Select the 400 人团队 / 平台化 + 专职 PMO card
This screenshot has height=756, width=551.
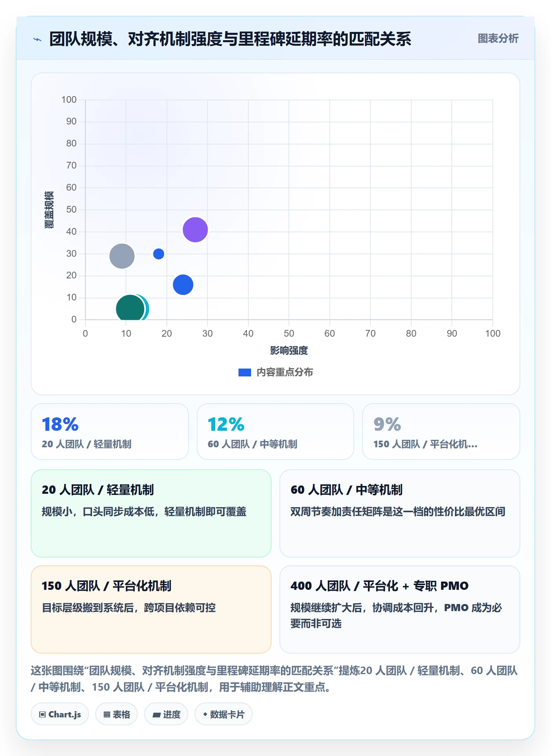pos(400,610)
